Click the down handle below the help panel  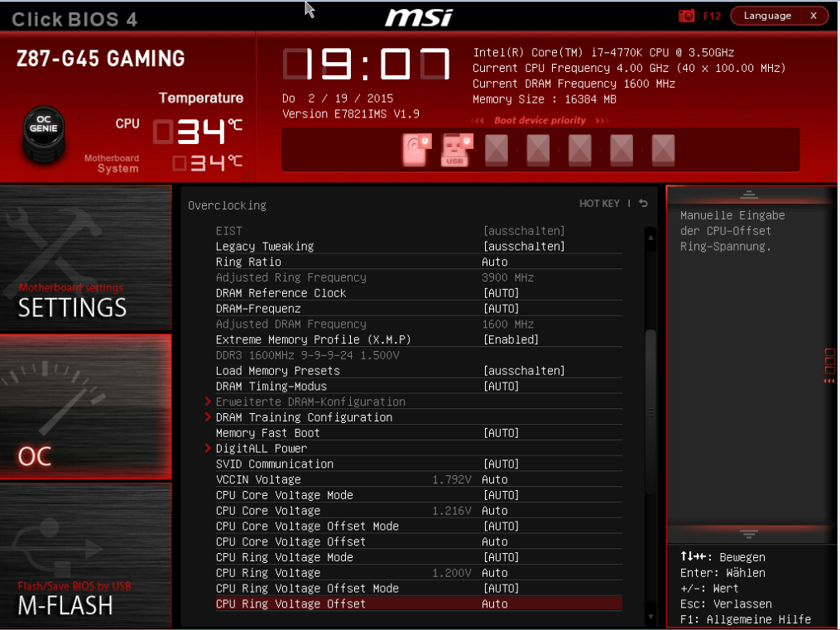coord(749,534)
